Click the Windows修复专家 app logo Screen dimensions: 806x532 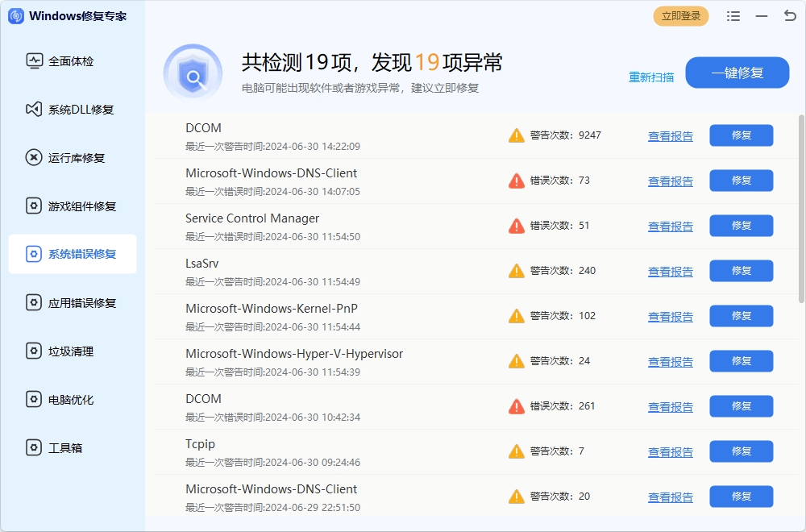[16, 16]
